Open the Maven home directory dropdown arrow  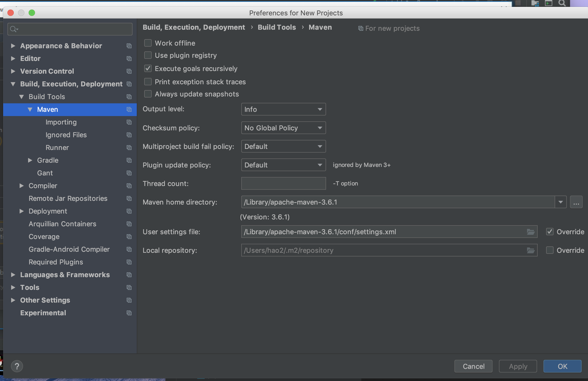(560, 202)
